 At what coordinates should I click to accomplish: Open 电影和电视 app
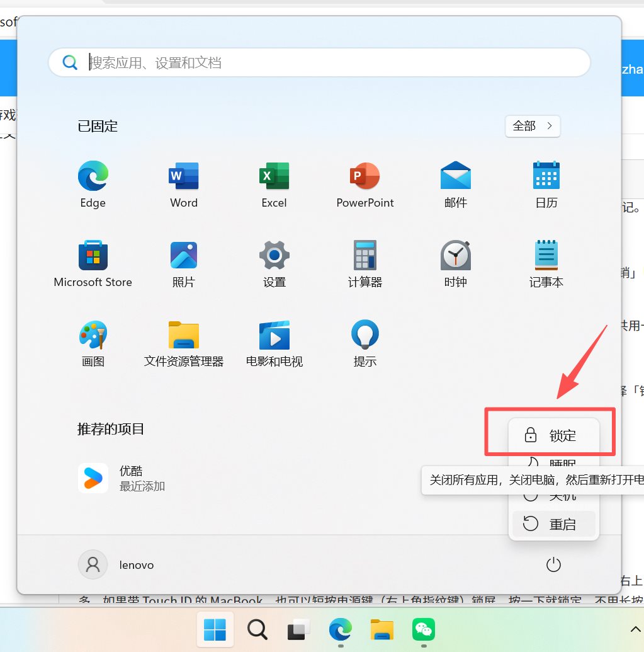coord(274,343)
